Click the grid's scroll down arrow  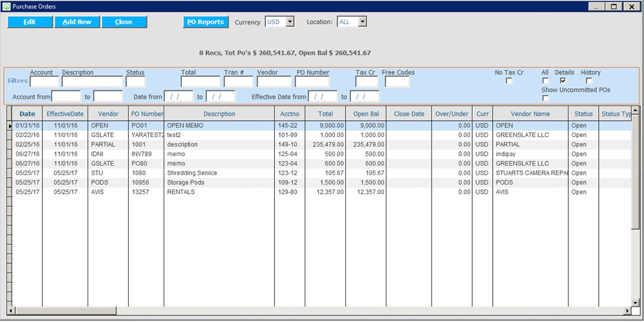[x=635, y=303]
